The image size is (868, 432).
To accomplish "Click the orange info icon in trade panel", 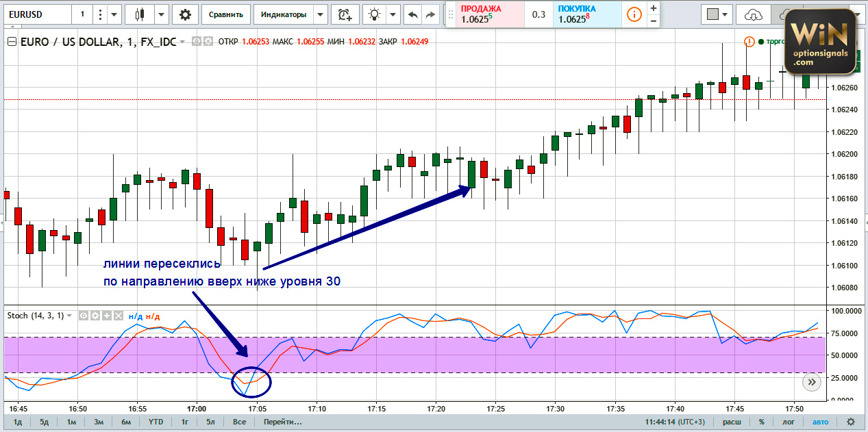I will coord(634,14).
